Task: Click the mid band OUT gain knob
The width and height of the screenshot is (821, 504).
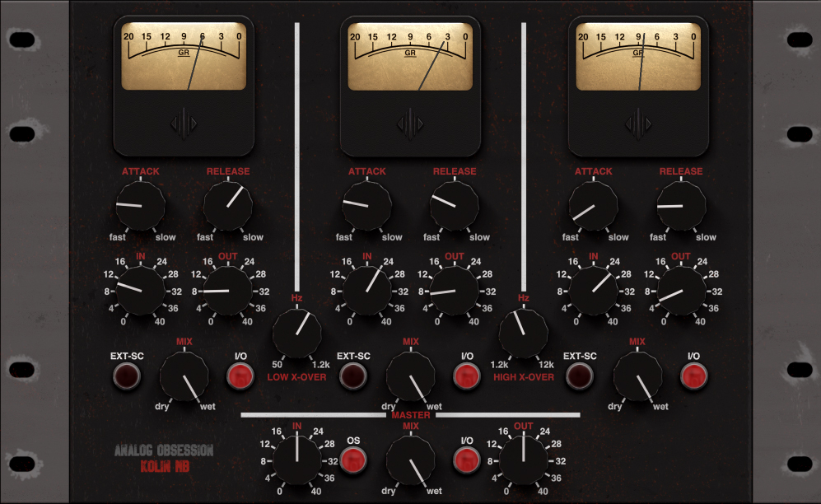Action: click(x=455, y=291)
